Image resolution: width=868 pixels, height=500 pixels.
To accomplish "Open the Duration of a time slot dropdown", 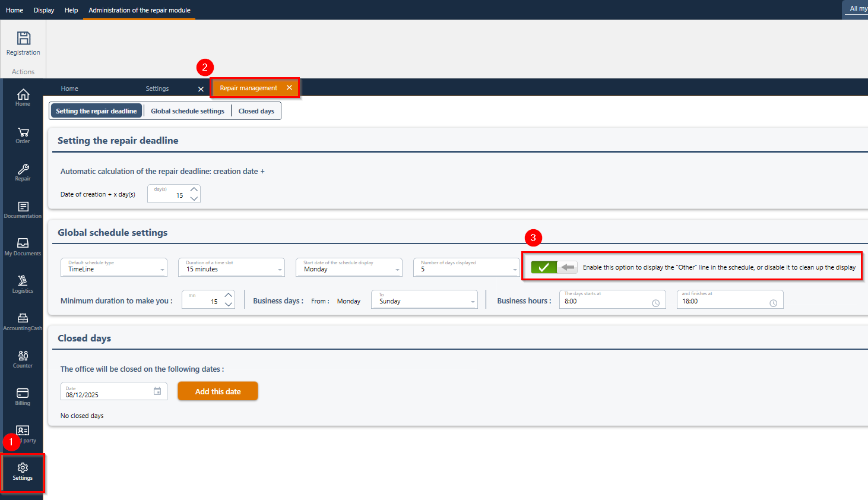I will point(232,267).
